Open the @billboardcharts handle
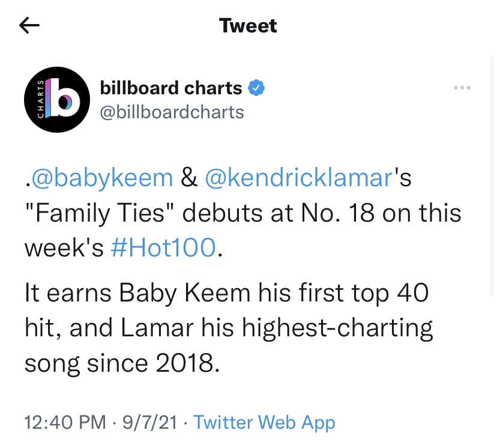The height and width of the screenshot is (448, 497). tap(172, 112)
